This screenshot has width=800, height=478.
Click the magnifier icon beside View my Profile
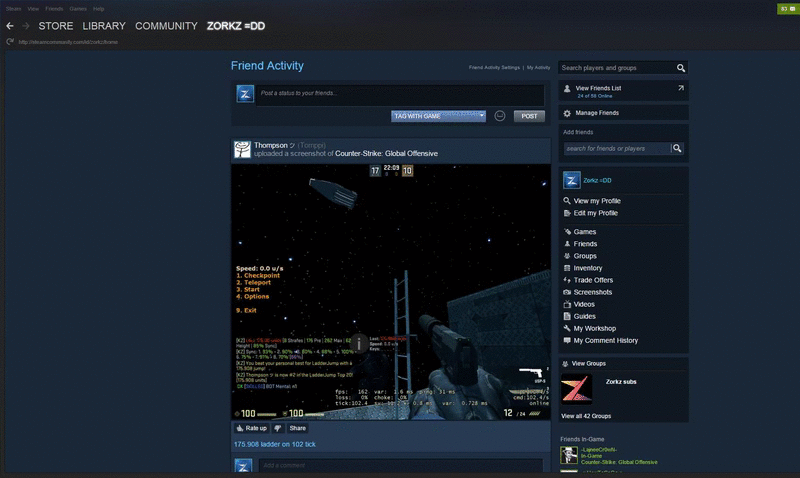pyautogui.click(x=567, y=201)
